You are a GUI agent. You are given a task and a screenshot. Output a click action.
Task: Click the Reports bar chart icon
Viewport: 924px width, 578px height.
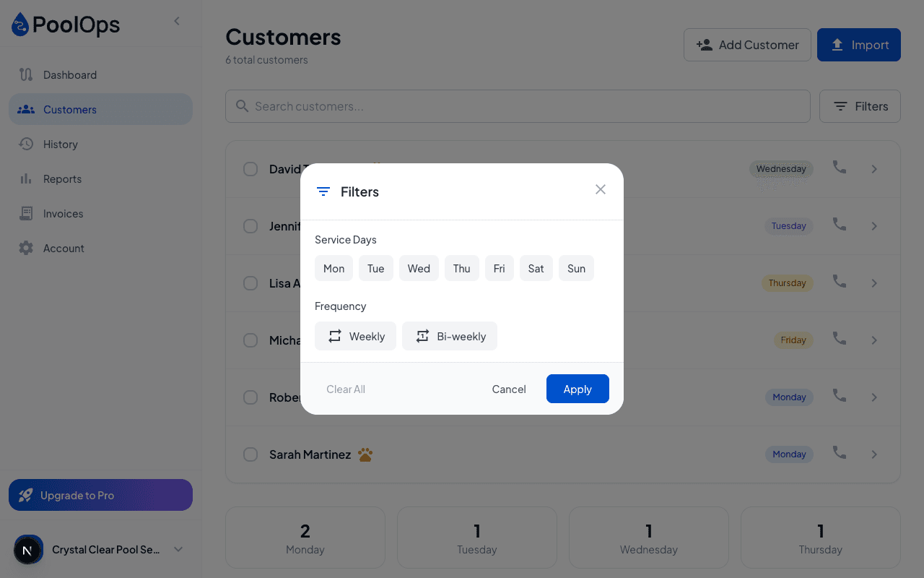[x=26, y=178]
